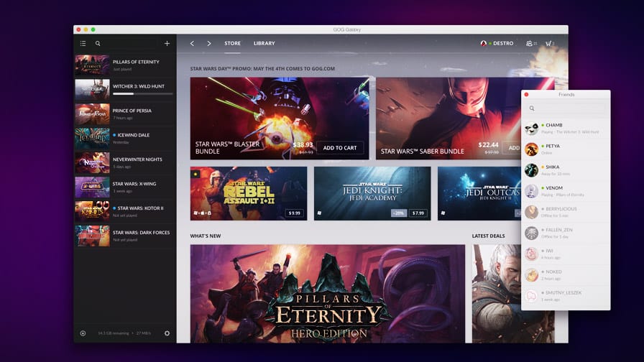Open the settings gear in sidebar footer
644x362 pixels.
tap(167, 333)
